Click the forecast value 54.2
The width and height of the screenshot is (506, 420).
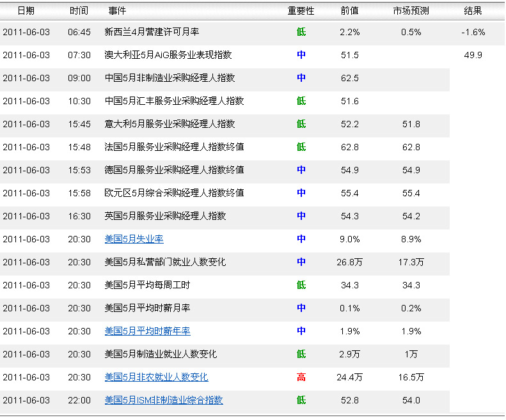click(x=411, y=216)
